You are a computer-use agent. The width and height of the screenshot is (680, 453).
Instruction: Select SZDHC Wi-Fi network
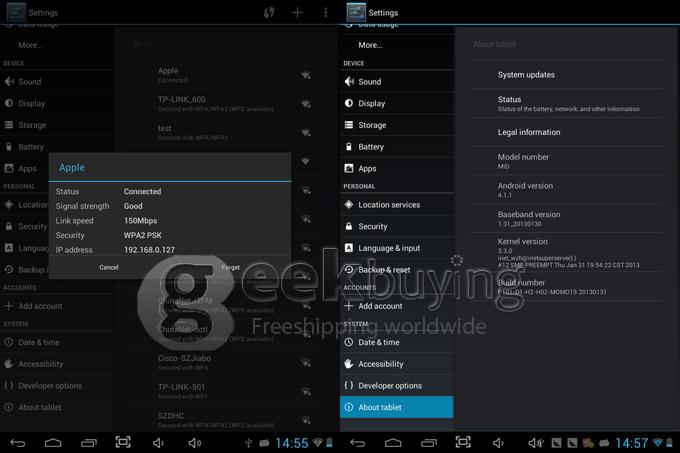coord(226,420)
